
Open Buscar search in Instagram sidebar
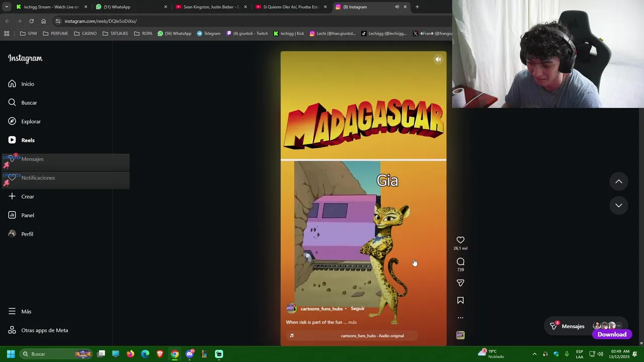point(23,103)
